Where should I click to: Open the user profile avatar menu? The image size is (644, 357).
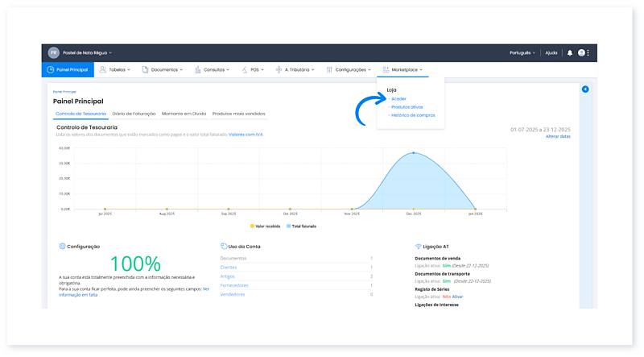[x=581, y=52]
